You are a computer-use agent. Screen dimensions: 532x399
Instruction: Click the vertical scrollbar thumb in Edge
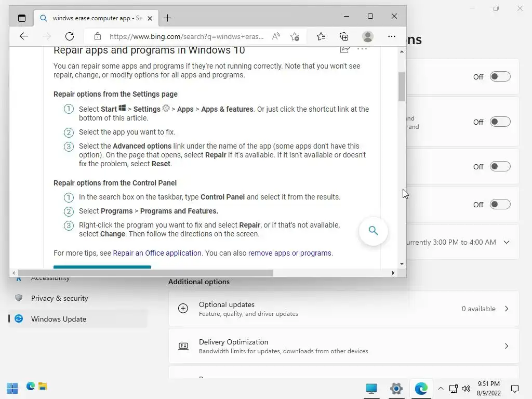[402, 87]
